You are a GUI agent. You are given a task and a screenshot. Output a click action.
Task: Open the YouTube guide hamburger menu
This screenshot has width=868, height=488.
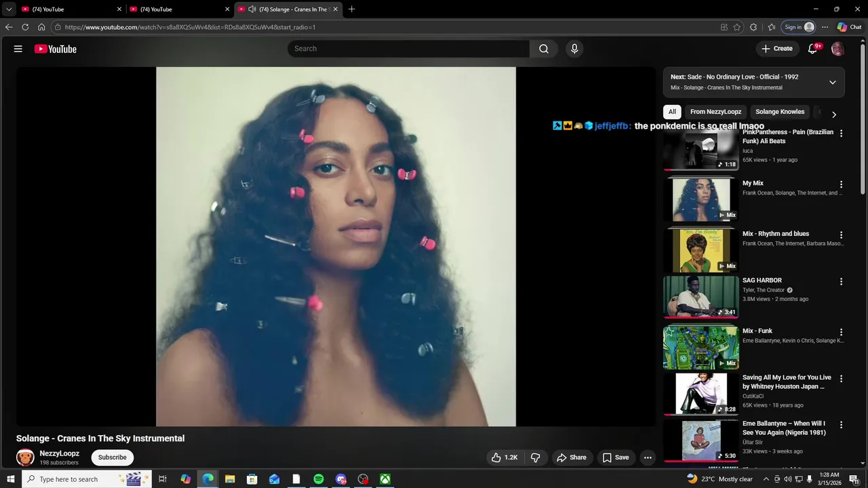coord(18,49)
